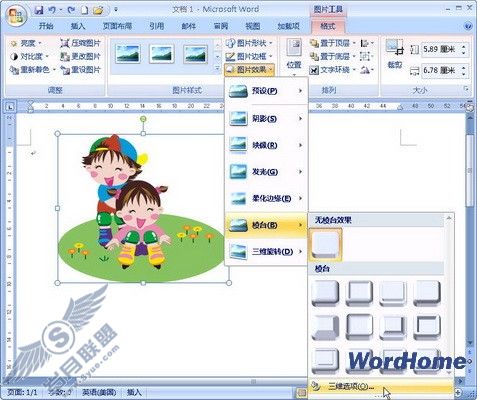Click the group objects icon in 排列 group
The width and height of the screenshot is (477, 400).
tap(366, 57)
